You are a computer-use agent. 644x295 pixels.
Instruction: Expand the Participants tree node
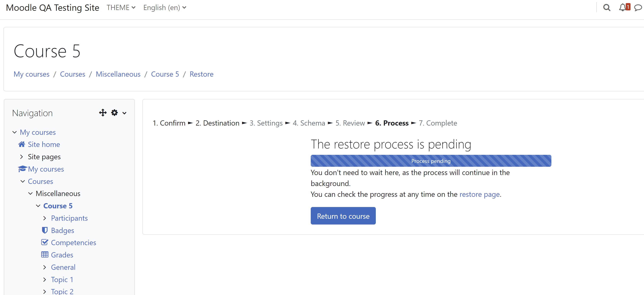[x=45, y=218]
